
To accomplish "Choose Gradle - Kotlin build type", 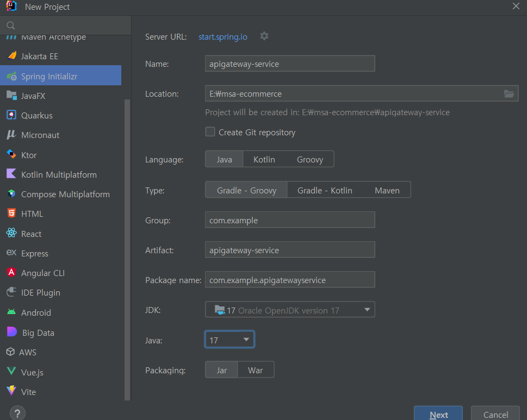I will [325, 190].
